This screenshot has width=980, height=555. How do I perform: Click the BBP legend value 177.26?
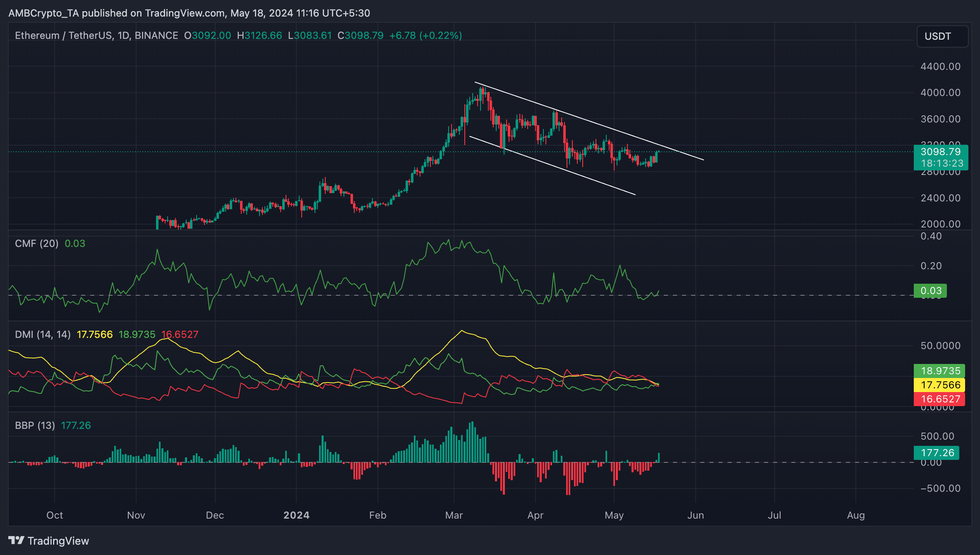click(x=76, y=426)
